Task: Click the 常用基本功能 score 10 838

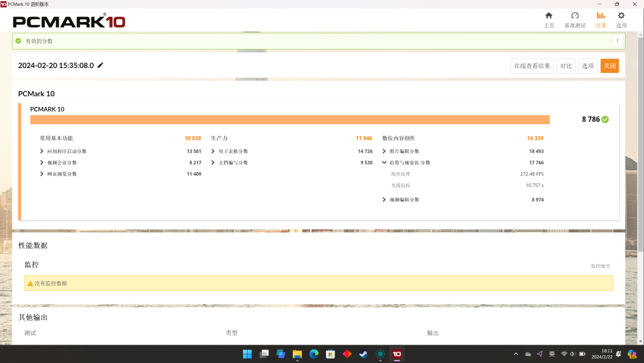Action: tap(193, 138)
